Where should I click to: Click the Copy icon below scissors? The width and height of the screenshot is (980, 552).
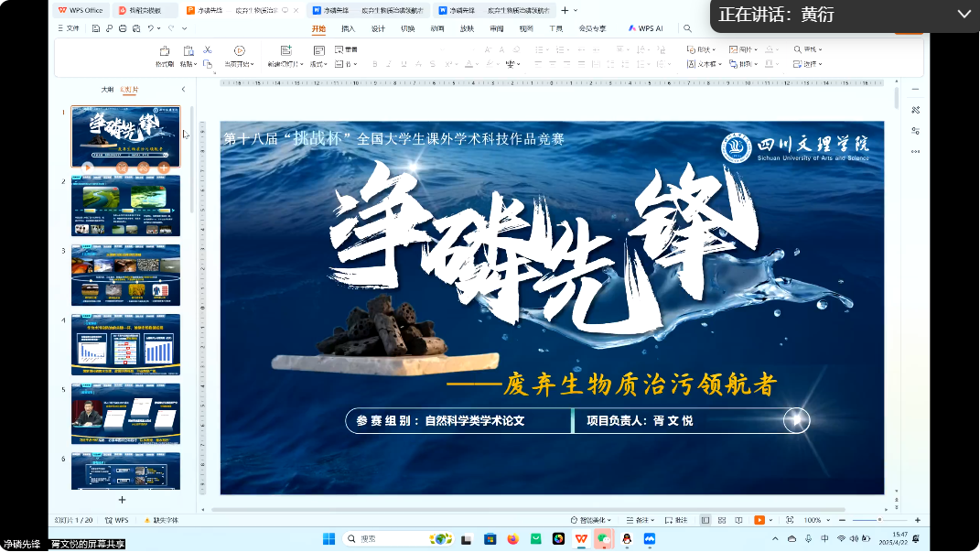coord(208,64)
